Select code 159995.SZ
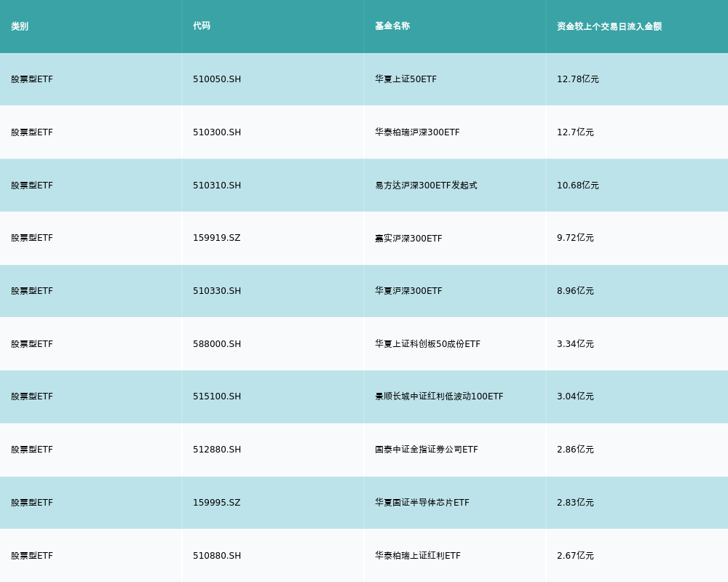Image resolution: width=728 pixels, height=582 pixels. 217,503
